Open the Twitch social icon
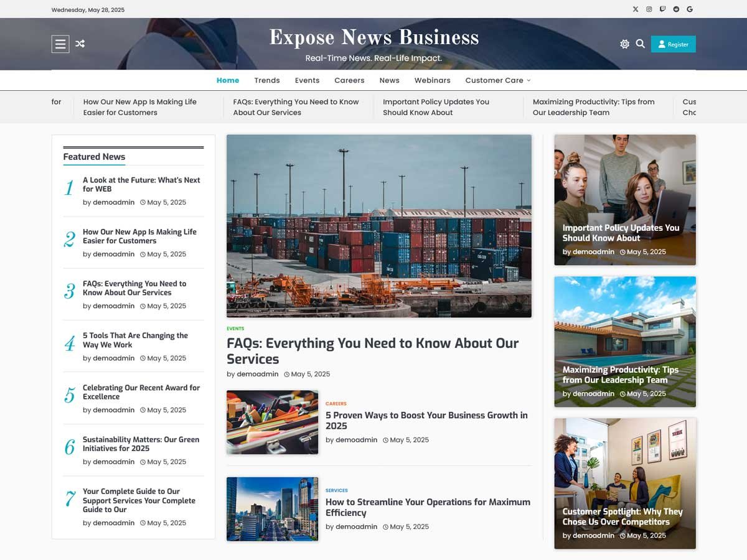Viewport: 747px width, 560px height. (663, 9)
